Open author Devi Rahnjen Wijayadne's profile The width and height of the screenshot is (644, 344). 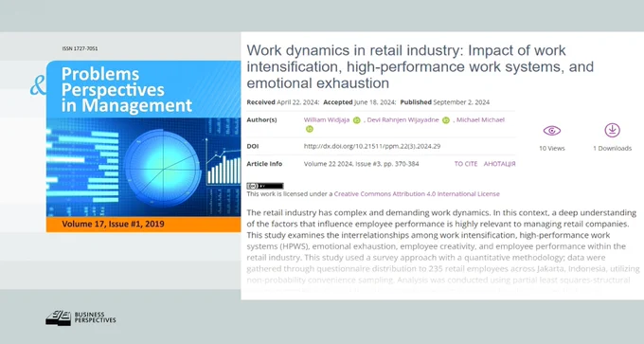402,119
